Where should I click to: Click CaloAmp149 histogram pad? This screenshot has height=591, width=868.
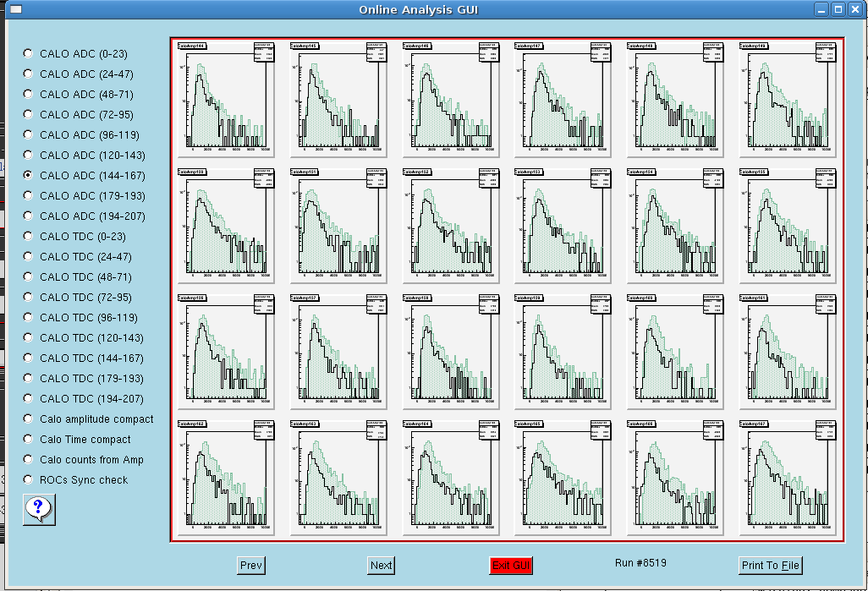click(787, 100)
